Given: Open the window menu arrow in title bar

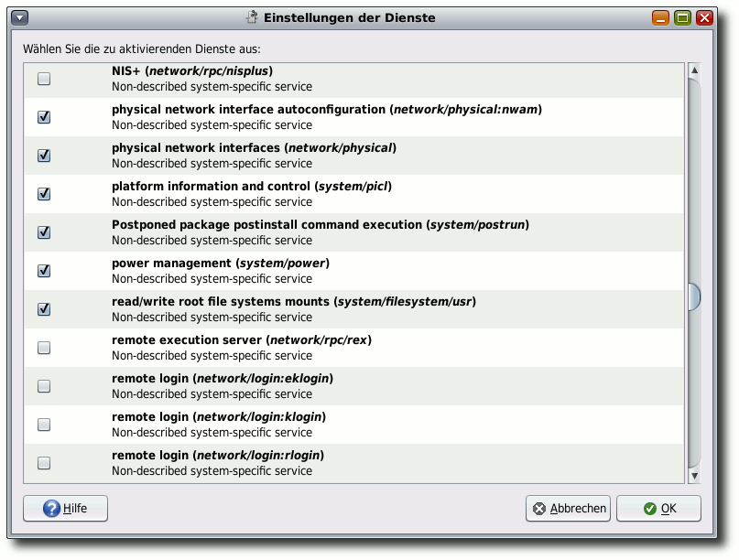Looking at the screenshot, I should (x=20, y=18).
